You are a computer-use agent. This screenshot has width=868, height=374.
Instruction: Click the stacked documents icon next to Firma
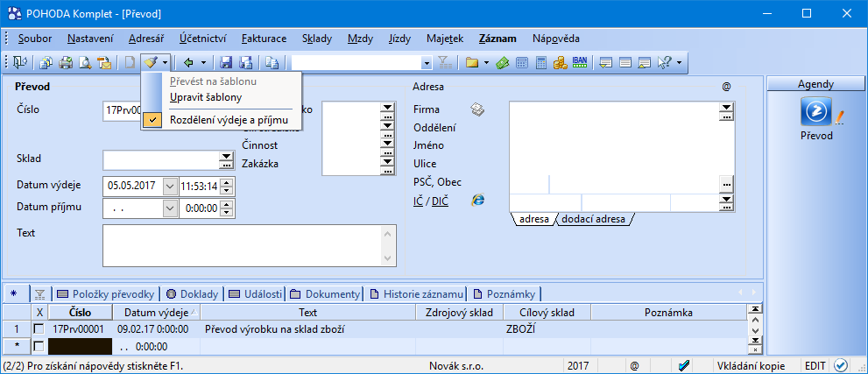[x=477, y=109]
